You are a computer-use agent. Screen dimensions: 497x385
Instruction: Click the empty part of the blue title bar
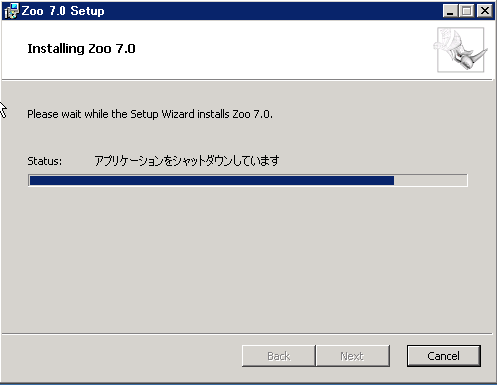[273, 11]
